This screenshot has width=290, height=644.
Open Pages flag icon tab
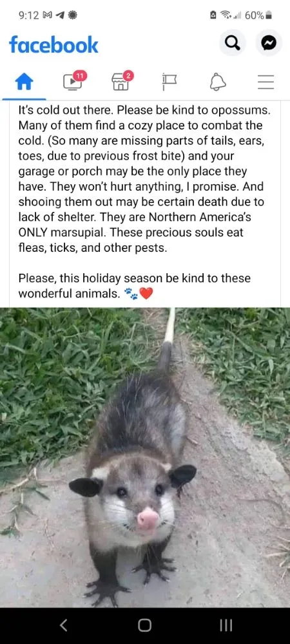(x=169, y=82)
